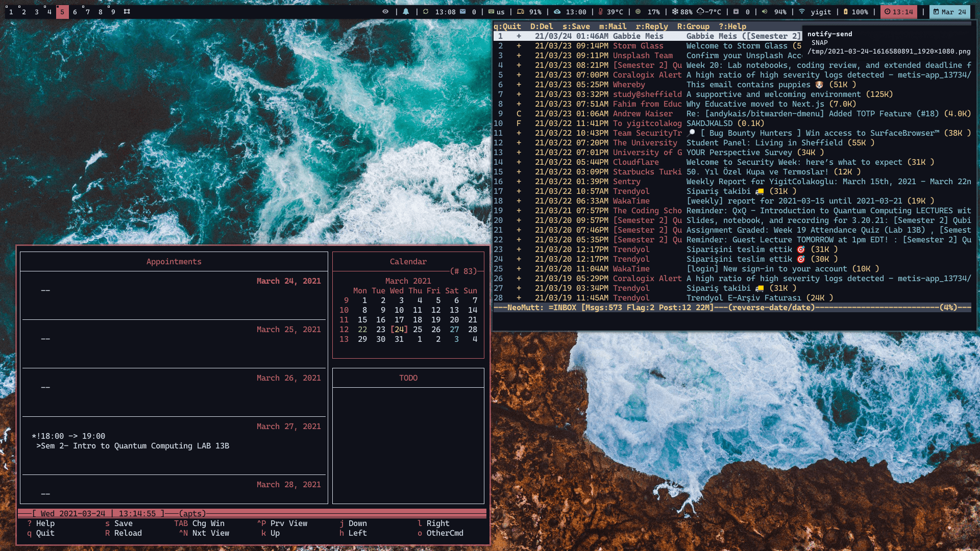Switch to workspace 9
This screenshot has width=980, height=551.
113,12
